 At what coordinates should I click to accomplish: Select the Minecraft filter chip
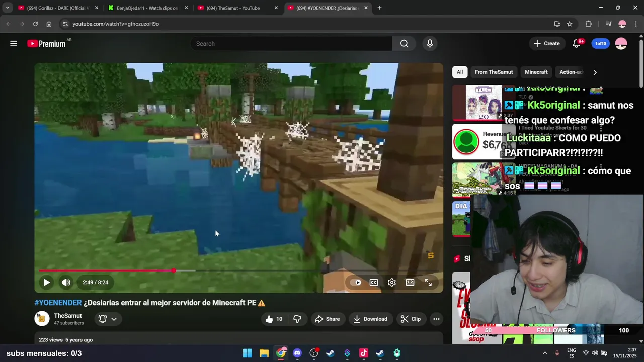click(x=536, y=72)
